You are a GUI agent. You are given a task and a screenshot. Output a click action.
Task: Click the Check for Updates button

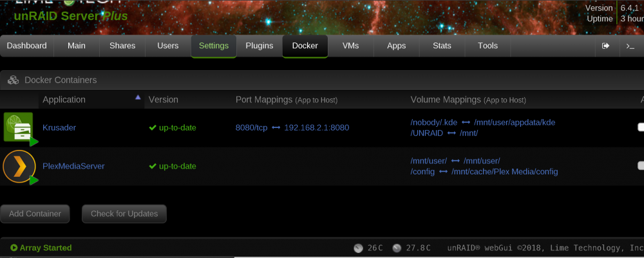(124, 214)
